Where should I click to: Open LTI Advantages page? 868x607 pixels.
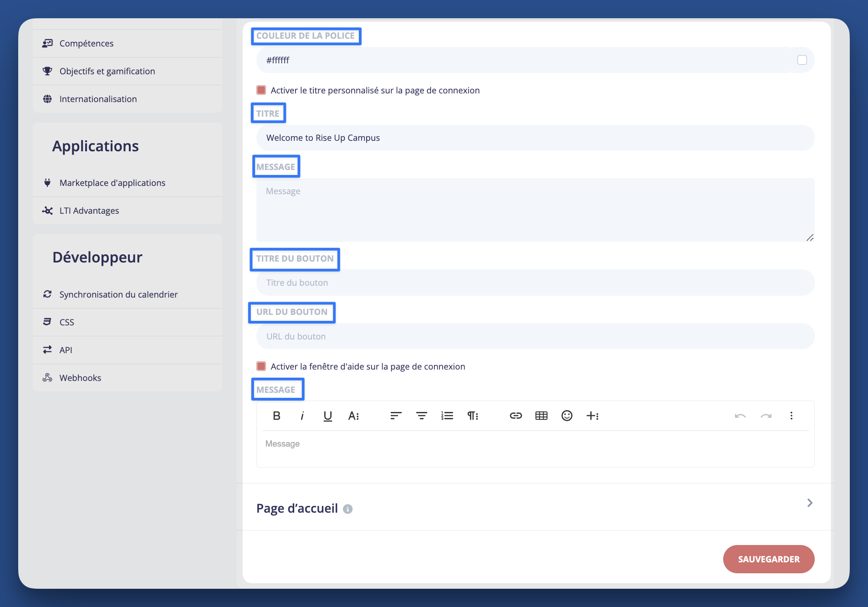[128, 211]
